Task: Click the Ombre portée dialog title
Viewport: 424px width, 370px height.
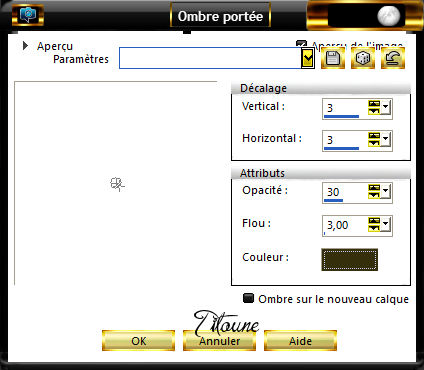Action: point(220,16)
